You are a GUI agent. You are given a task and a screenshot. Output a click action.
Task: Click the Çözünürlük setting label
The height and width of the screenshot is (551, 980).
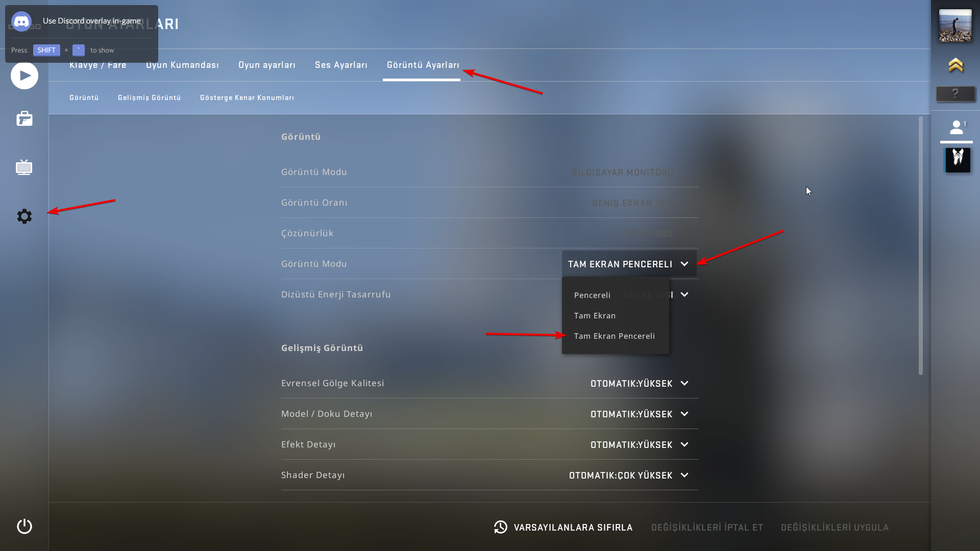307,233
